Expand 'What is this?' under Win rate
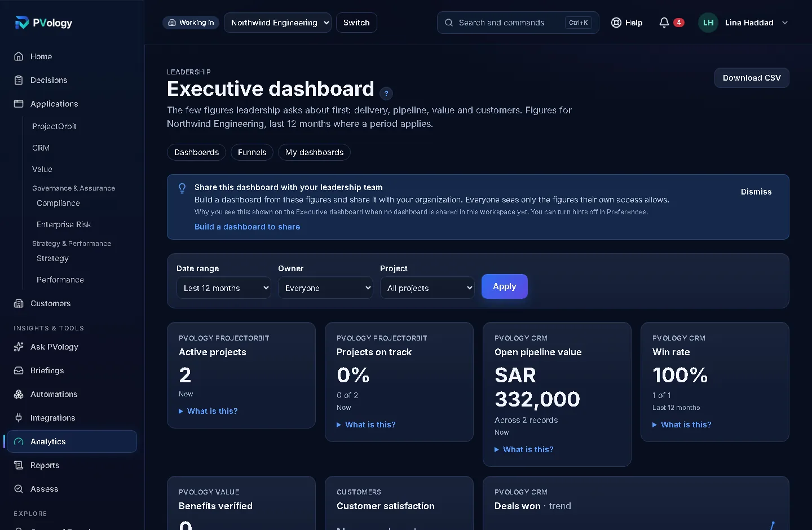812x530 pixels. click(682, 425)
